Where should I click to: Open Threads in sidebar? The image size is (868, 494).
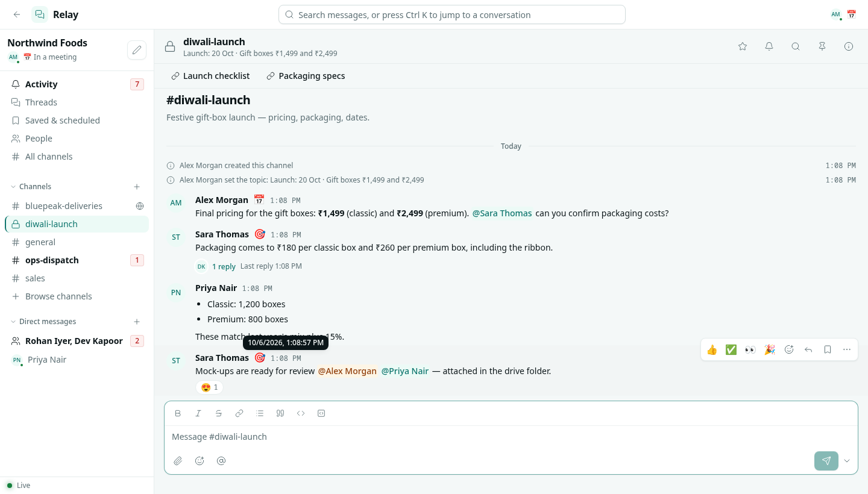pos(77,102)
